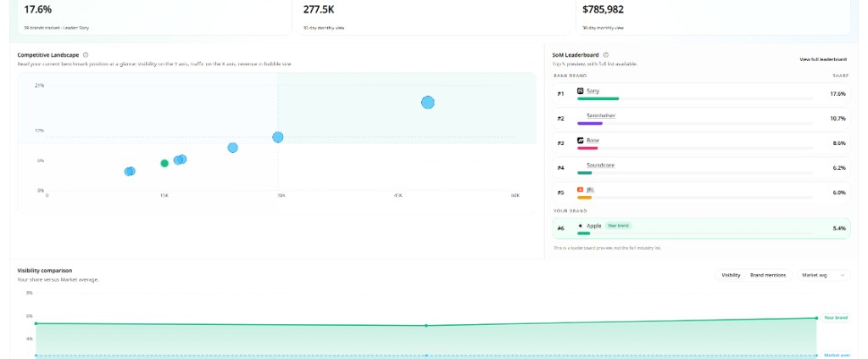Click the JBL brand logo icon
The height and width of the screenshot is (359, 868).
tap(580, 189)
